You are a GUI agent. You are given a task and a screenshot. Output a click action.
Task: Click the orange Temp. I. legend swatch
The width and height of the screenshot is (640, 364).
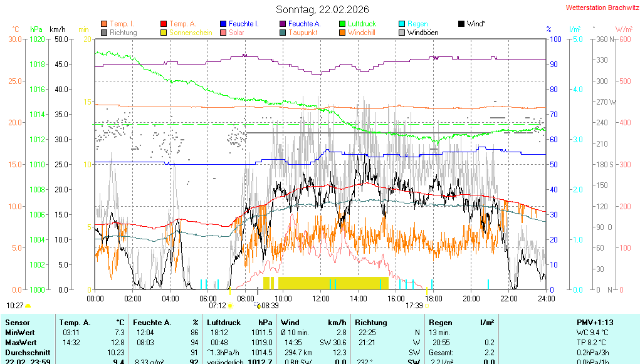pyautogui.click(x=104, y=24)
